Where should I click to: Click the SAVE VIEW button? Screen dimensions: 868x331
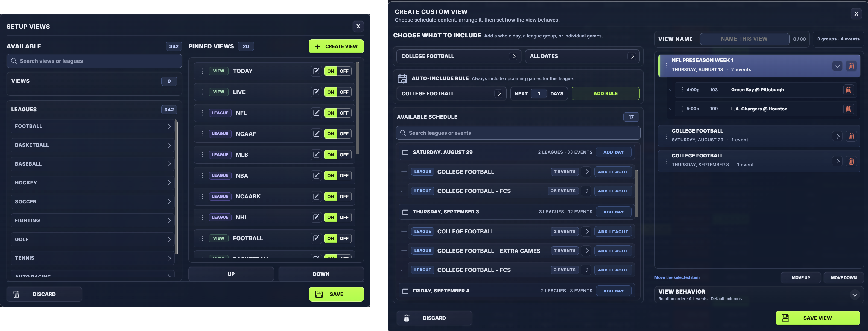817,318
